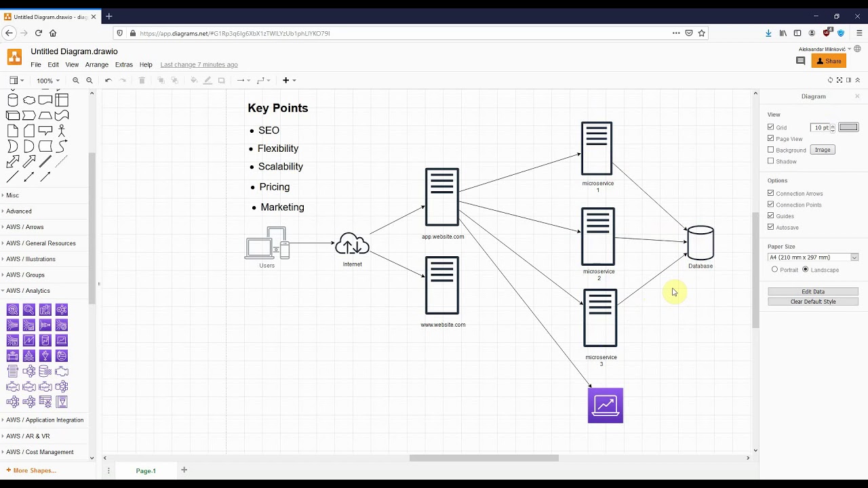Image resolution: width=868 pixels, height=488 pixels.
Task: Click the Edit Data button
Action: (x=812, y=291)
